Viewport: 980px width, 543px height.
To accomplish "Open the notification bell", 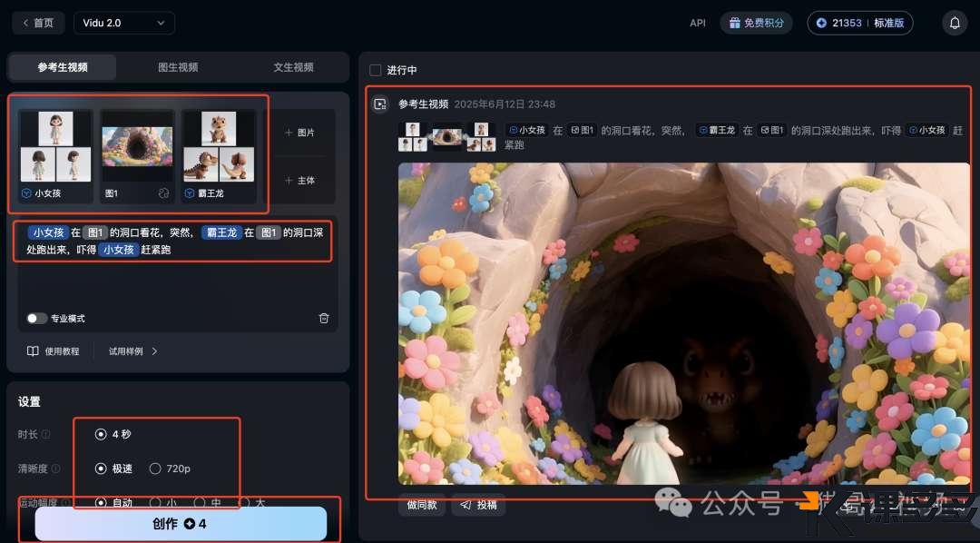I will coord(954,24).
